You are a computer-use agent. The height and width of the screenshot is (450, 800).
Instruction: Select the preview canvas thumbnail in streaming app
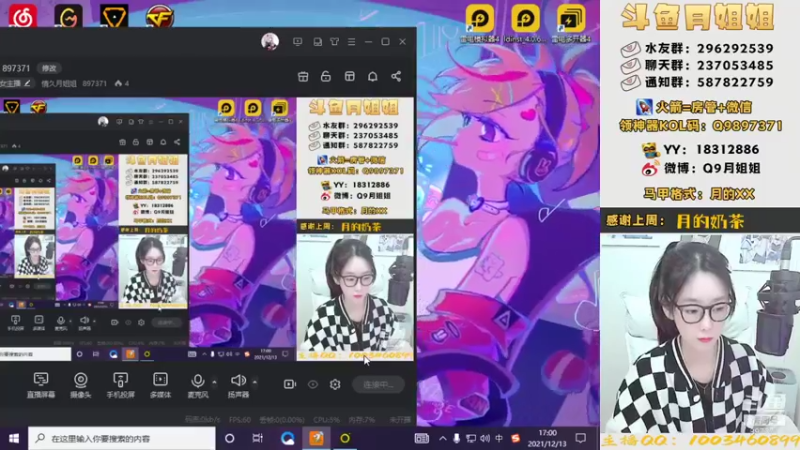pos(207,230)
